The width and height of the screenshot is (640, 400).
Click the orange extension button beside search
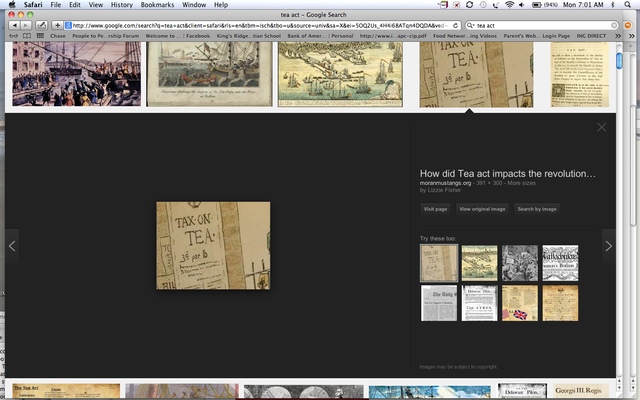click(x=628, y=25)
